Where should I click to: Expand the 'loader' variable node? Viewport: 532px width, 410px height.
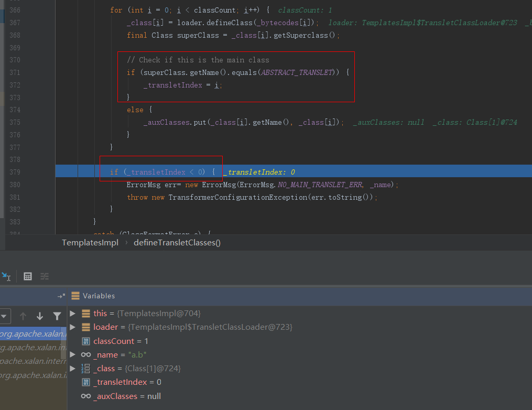(x=72, y=327)
